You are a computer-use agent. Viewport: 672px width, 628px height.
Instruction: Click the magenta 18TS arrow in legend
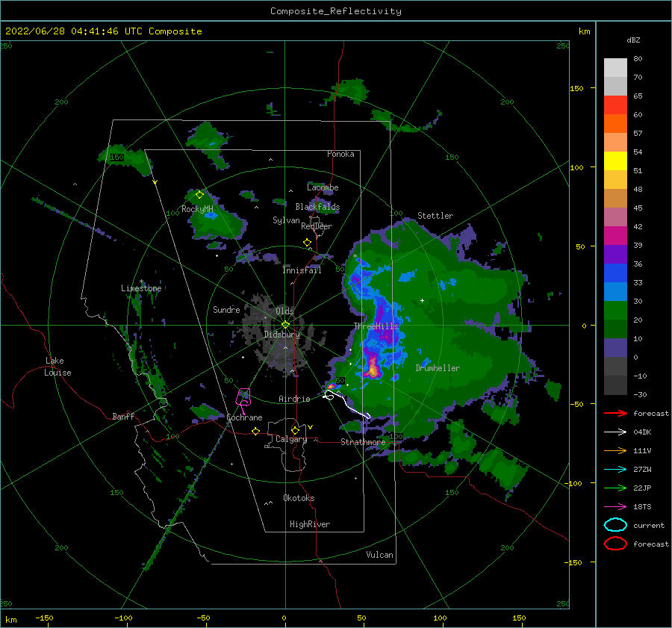coord(615,507)
